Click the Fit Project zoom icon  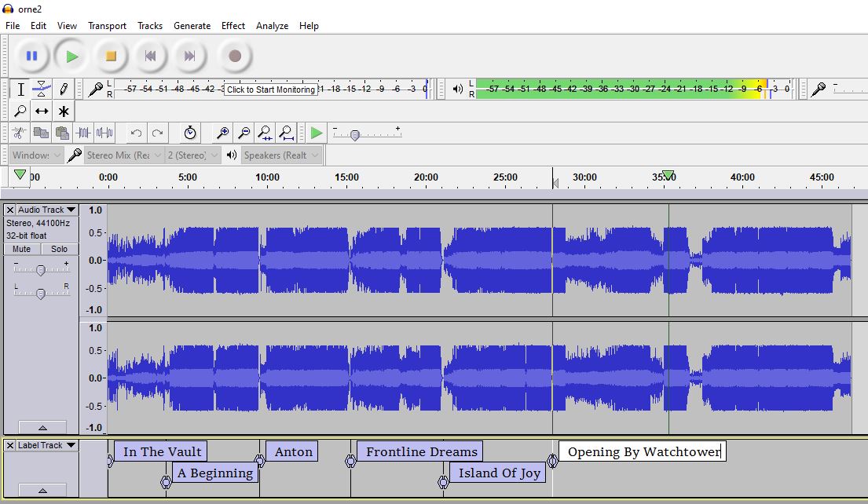pyautogui.click(x=286, y=133)
